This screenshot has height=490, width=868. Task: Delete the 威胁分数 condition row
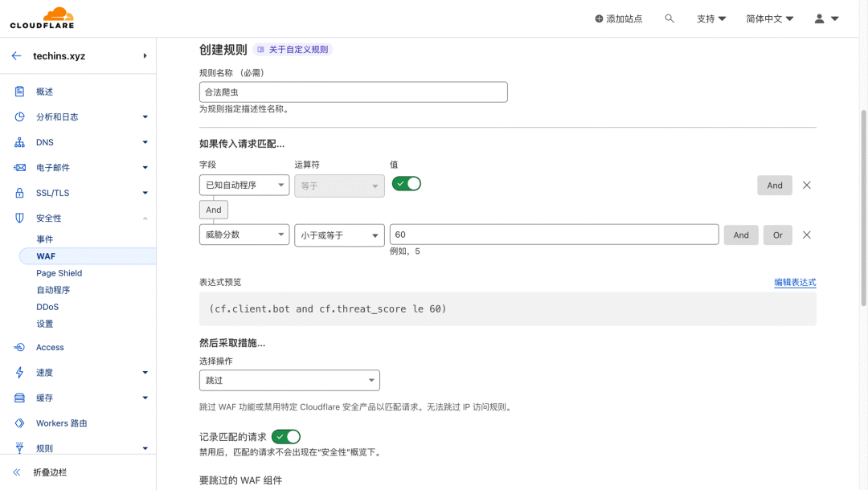[807, 235]
